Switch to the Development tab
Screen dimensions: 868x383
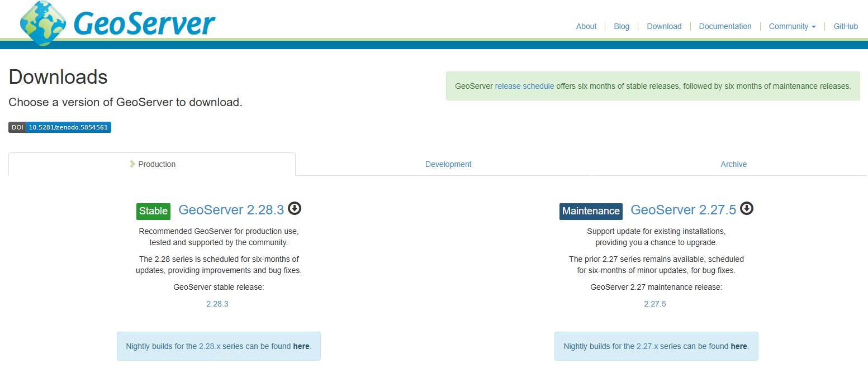point(448,164)
